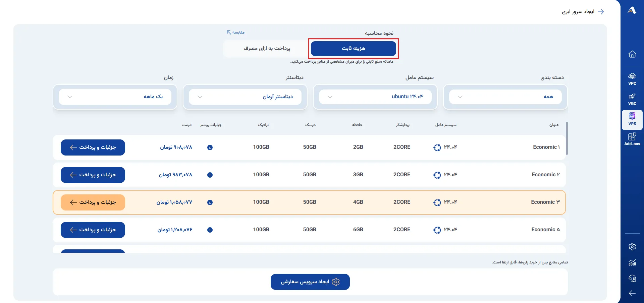The image size is (644, 303).
Task: Click Ubuntu logo in Economic 1 row
Action: (437, 147)
